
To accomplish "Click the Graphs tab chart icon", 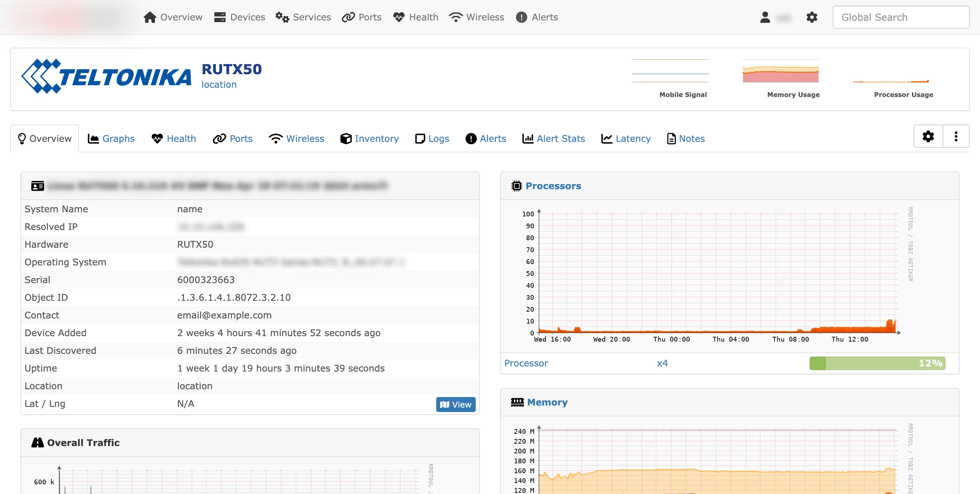I will coord(93,139).
